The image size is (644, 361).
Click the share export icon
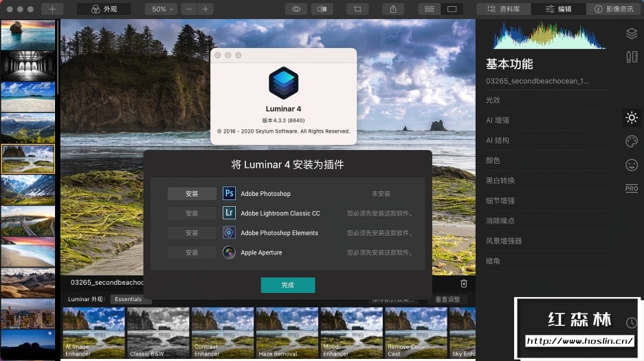click(393, 9)
